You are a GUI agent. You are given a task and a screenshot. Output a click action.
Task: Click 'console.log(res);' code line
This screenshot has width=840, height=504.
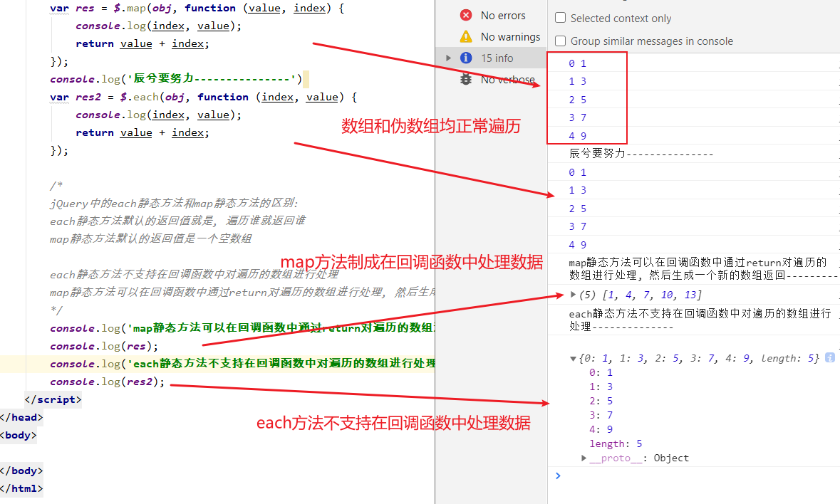[x=104, y=346]
